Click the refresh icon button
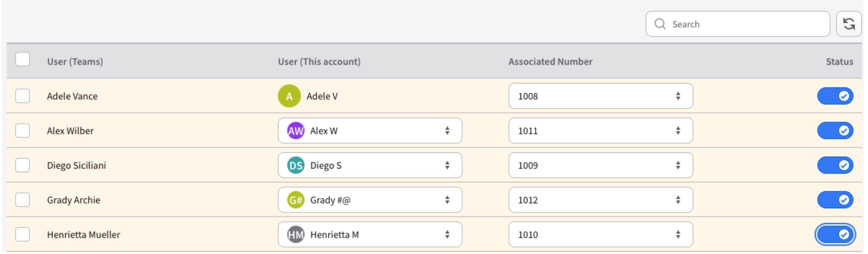 849,24
